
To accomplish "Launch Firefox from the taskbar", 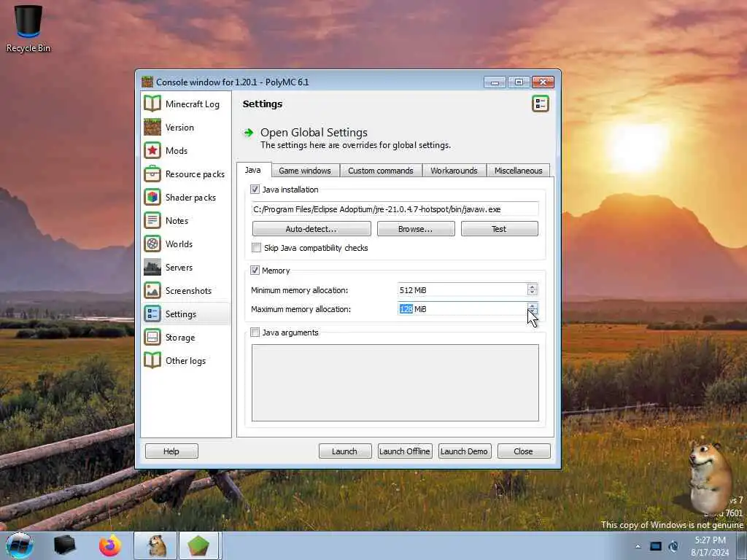I will 110,545.
